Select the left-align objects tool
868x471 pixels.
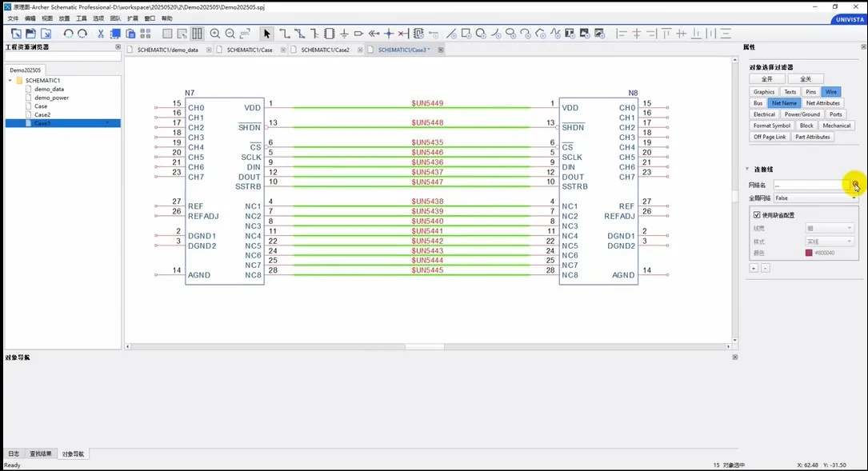click(x=621, y=34)
